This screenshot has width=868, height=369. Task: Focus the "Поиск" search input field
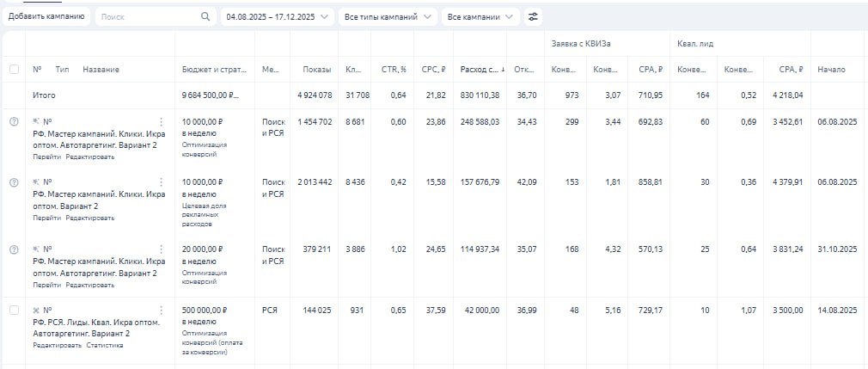(146, 16)
